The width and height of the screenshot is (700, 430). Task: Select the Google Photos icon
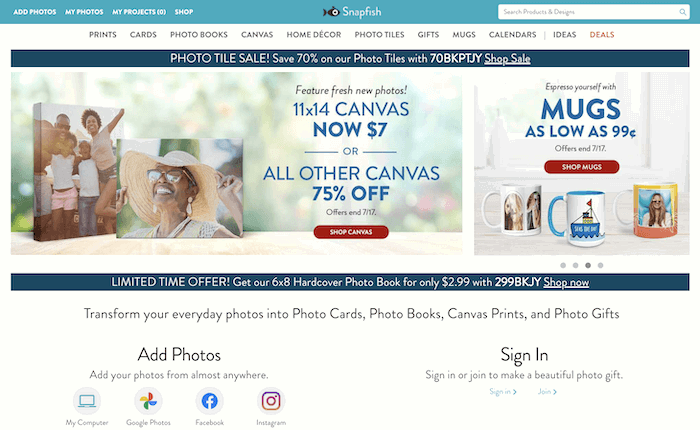pos(148,401)
